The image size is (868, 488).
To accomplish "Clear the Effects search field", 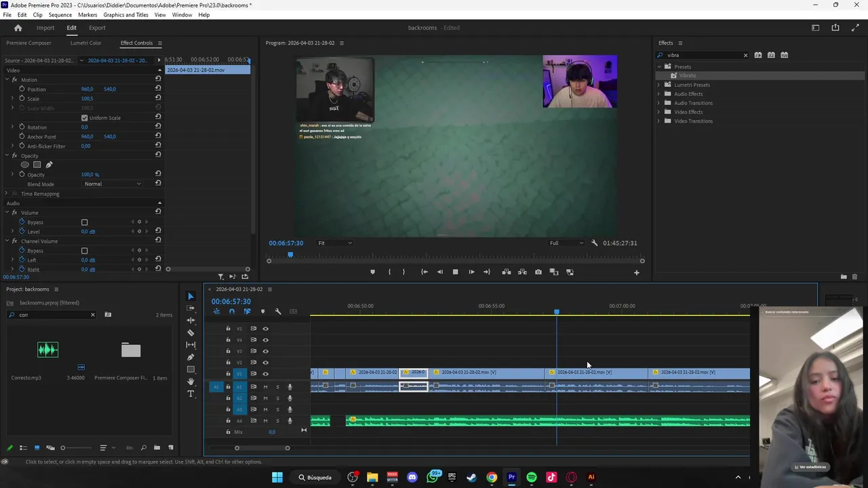I will point(745,56).
